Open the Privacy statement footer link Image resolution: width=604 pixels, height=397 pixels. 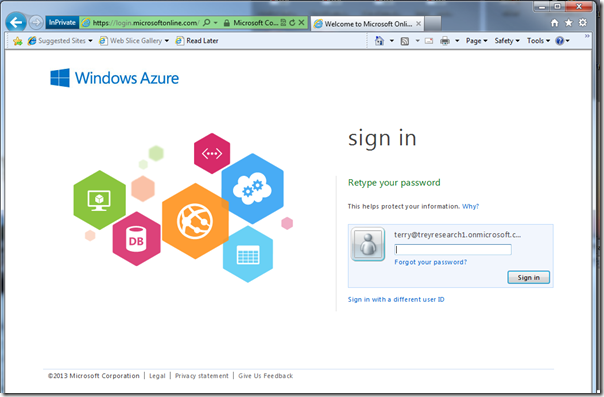pyautogui.click(x=201, y=376)
